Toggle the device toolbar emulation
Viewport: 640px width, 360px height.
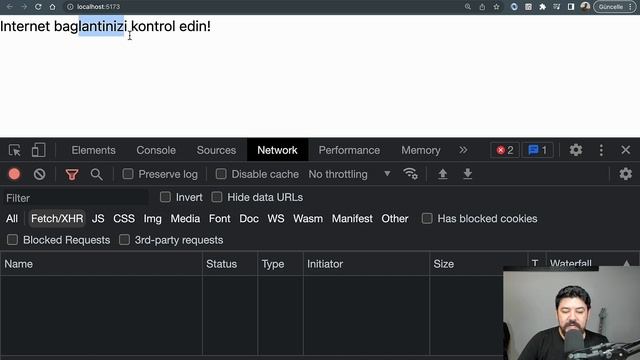click(x=38, y=150)
